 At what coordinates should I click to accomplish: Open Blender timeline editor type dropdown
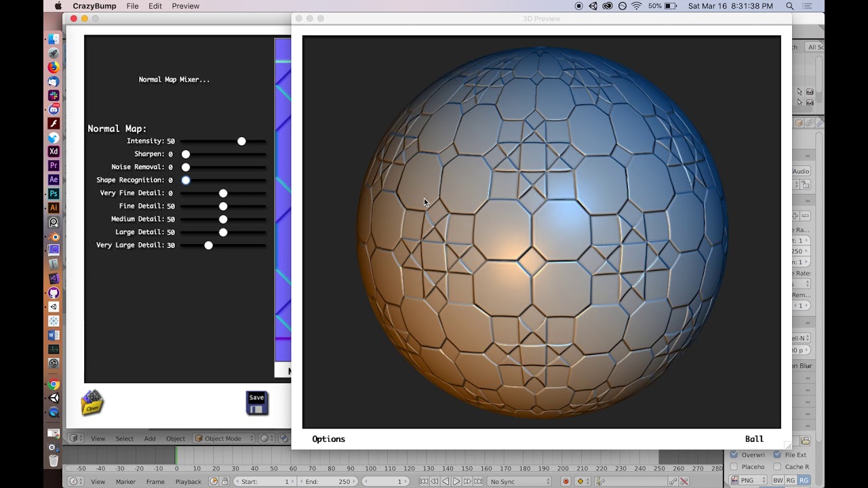click(x=76, y=481)
